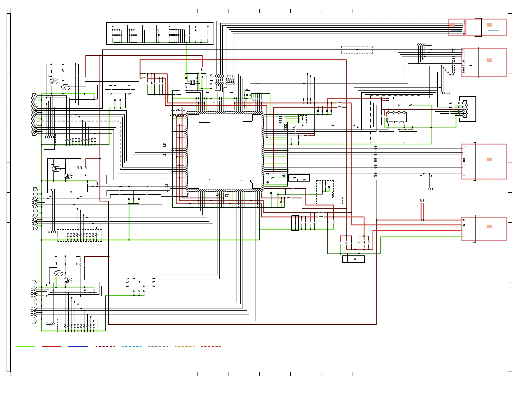This screenshot has height=395, width=532.
Task: Click orange square in pink box crossed by dashed bus
Action: [489, 159]
